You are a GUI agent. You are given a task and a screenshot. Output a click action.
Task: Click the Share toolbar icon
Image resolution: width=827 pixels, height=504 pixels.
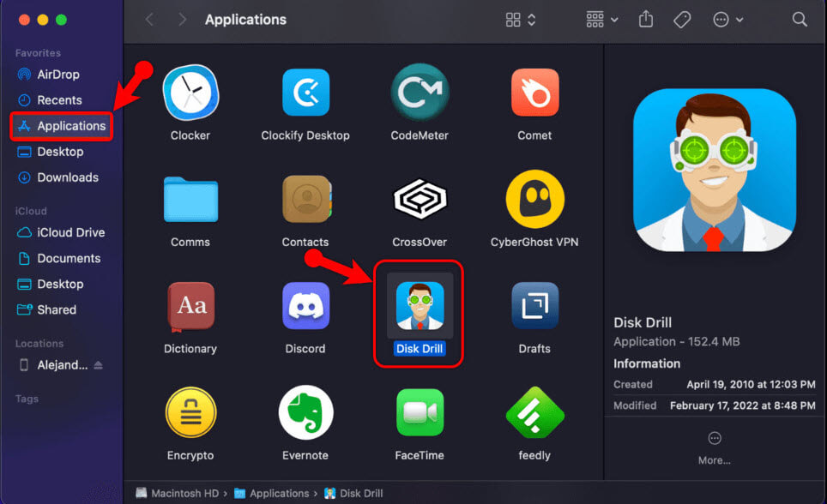click(646, 20)
